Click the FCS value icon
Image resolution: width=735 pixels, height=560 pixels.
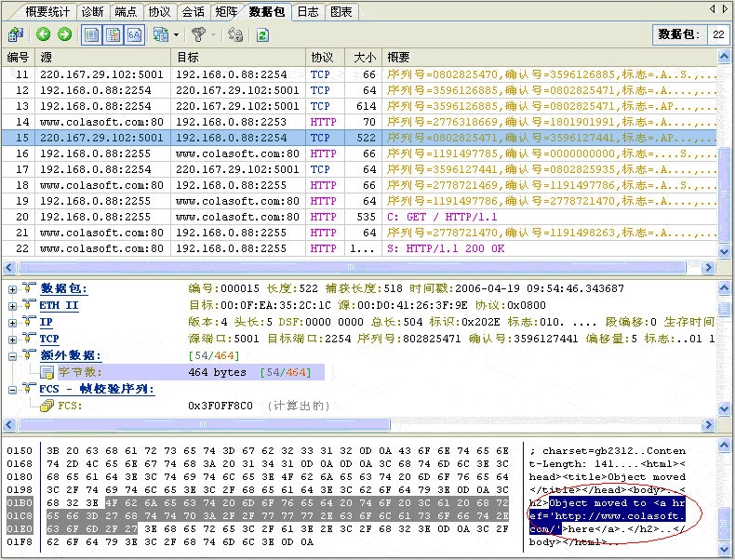(47, 406)
